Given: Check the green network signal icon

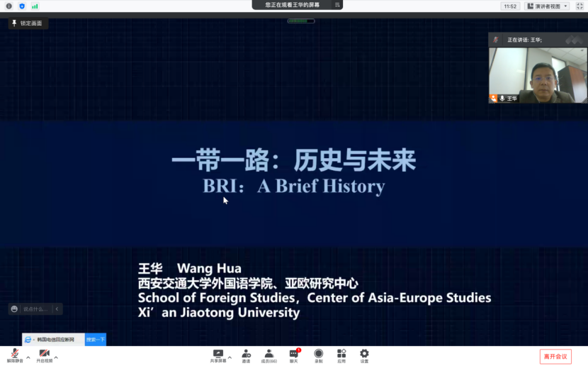Looking at the screenshot, I should tap(35, 6).
